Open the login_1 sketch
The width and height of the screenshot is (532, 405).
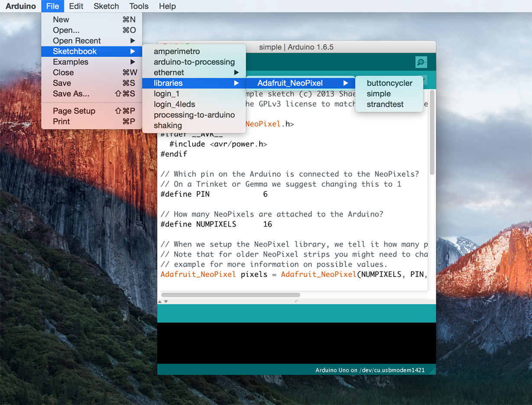[194, 94]
